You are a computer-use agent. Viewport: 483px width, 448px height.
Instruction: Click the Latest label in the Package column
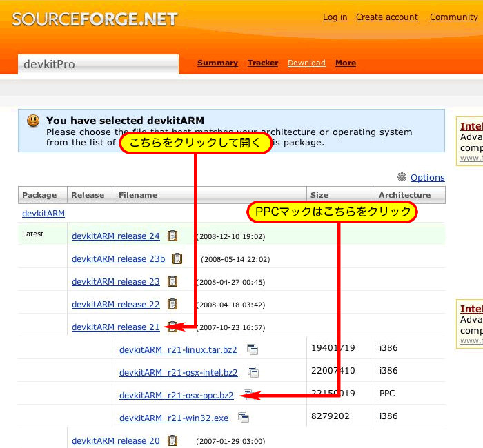(32, 234)
